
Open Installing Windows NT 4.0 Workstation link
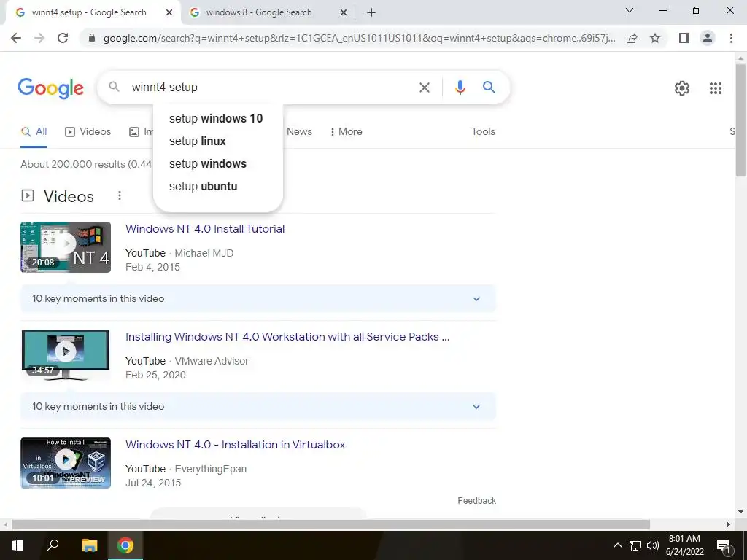click(x=287, y=337)
